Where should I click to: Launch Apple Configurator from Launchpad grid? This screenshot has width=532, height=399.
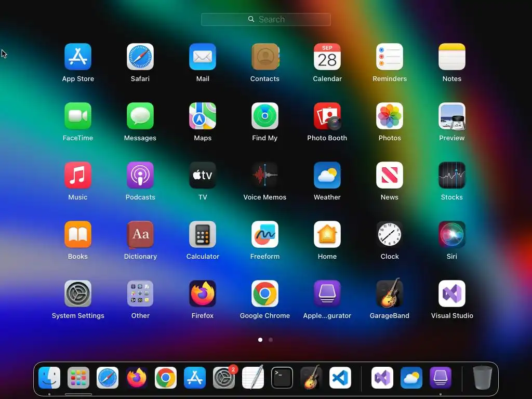tap(327, 294)
